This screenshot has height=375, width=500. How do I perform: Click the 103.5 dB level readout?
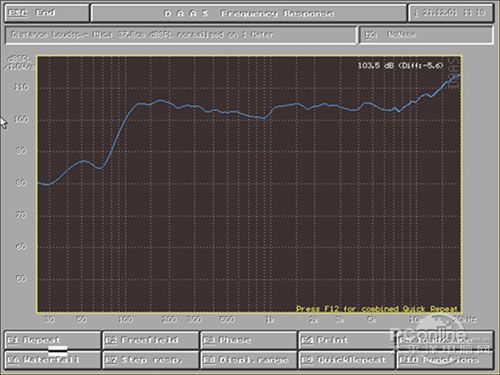[400, 65]
